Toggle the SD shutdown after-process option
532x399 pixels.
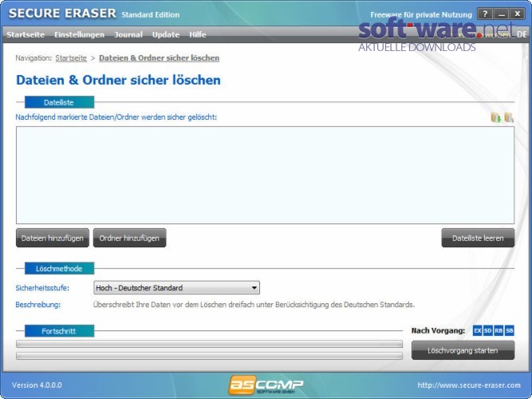(488, 330)
